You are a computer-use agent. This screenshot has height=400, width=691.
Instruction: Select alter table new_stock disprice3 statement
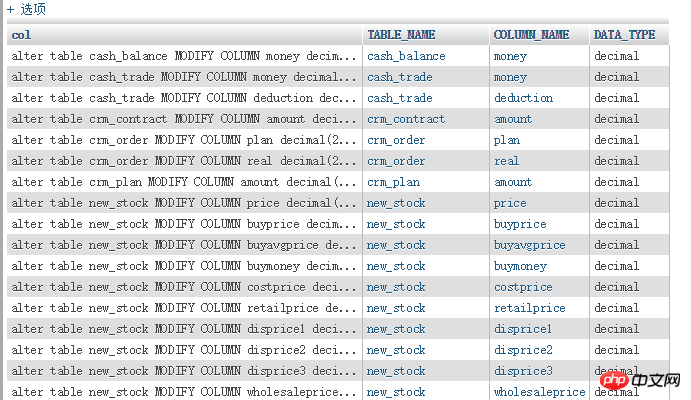pyautogui.click(x=184, y=371)
